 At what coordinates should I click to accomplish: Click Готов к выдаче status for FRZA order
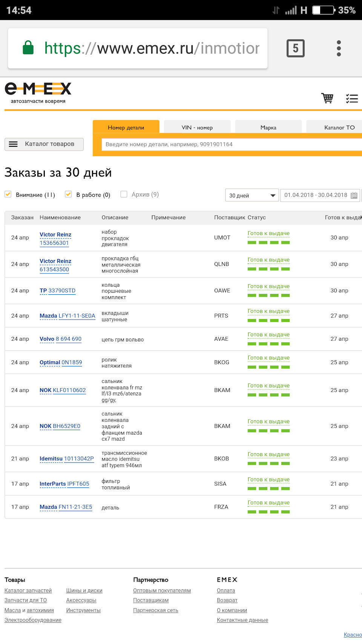(x=268, y=503)
